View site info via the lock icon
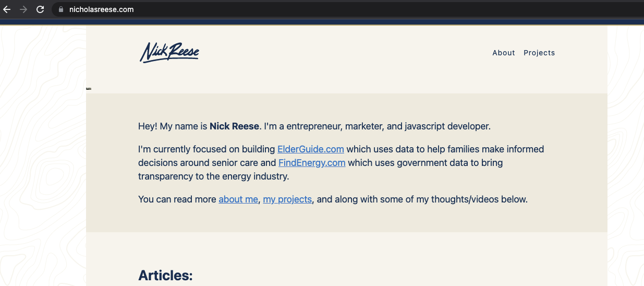The width and height of the screenshot is (644, 286). point(61,9)
